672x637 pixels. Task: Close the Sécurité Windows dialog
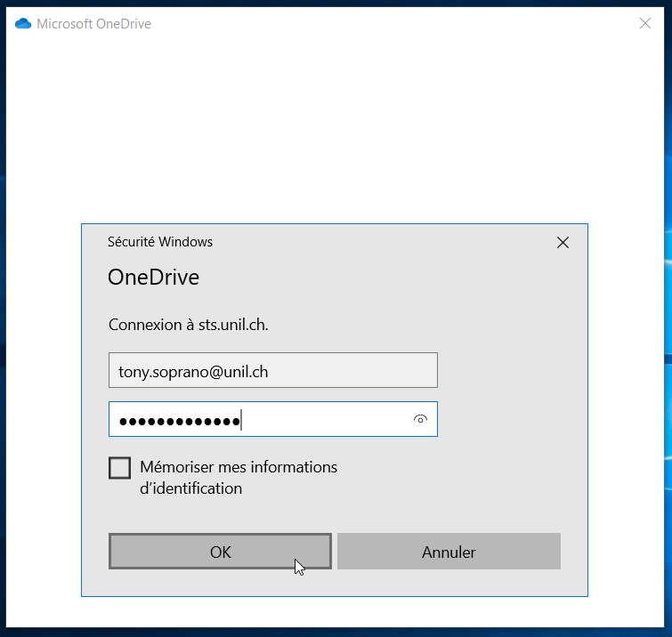point(563,242)
